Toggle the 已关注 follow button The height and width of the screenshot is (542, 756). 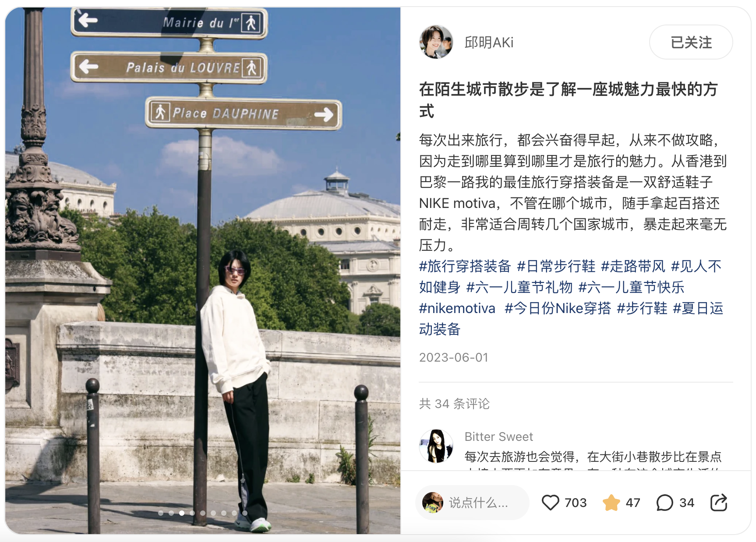[691, 42]
